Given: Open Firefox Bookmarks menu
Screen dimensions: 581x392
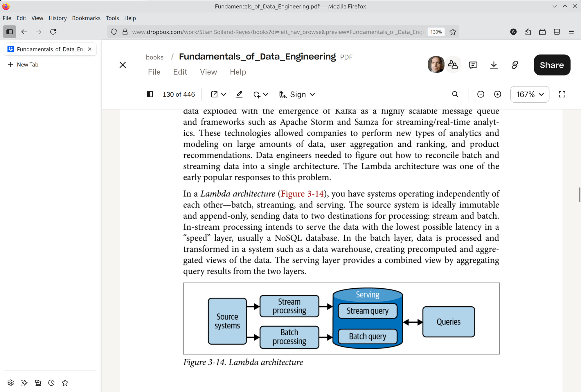Looking at the screenshot, I should tap(86, 18).
